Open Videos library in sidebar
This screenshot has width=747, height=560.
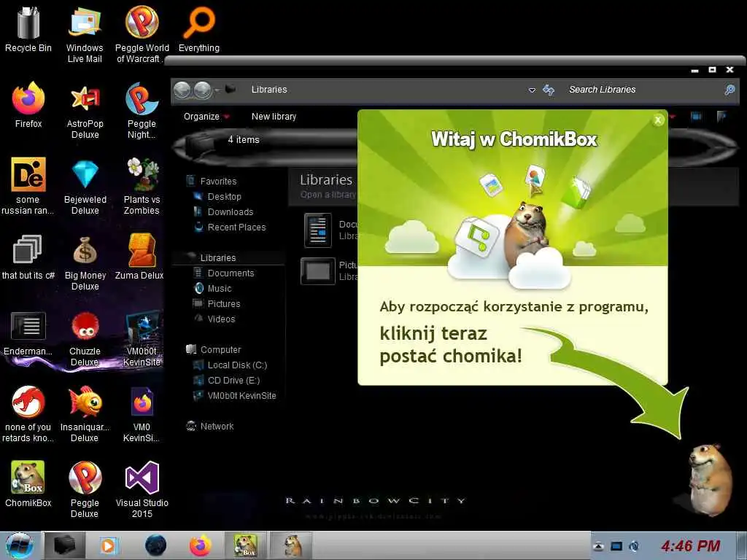point(222,319)
